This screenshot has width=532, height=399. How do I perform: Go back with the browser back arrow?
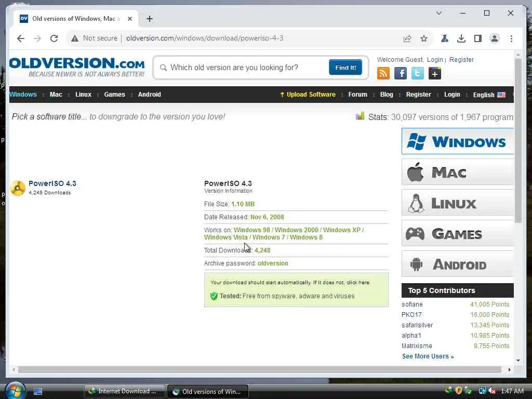pos(21,38)
